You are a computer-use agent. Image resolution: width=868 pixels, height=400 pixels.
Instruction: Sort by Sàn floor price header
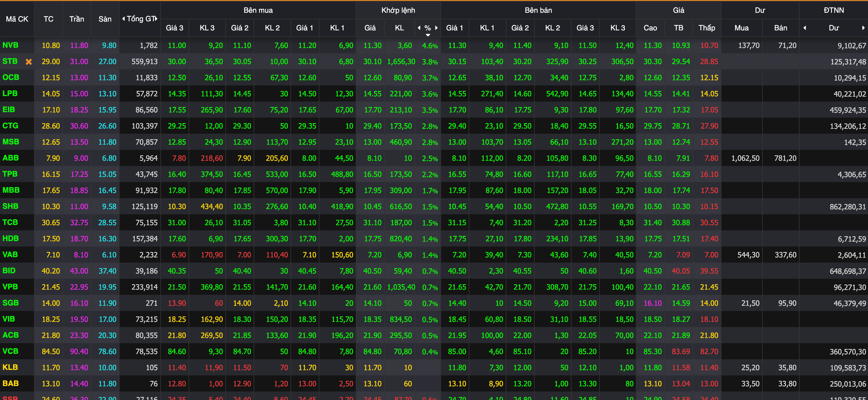point(105,19)
